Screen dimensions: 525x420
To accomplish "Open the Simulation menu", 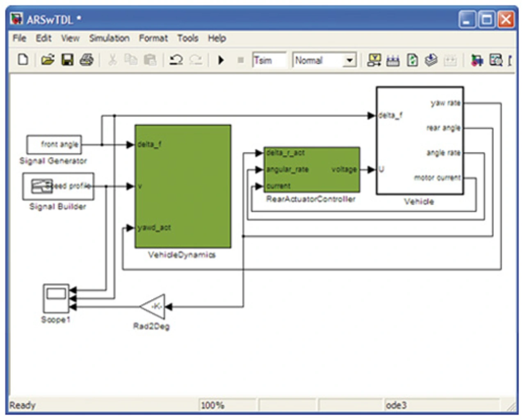I will tap(109, 38).
